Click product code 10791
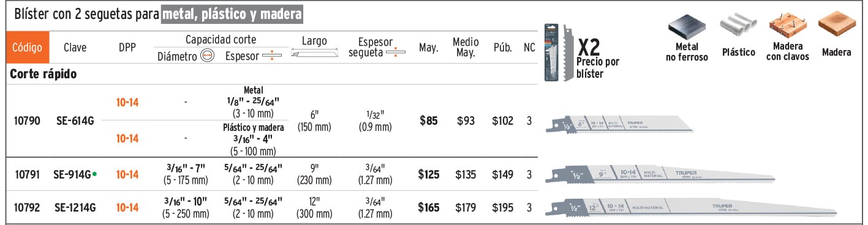Screen dimensions: 868x225 click(x=27, y=174)
